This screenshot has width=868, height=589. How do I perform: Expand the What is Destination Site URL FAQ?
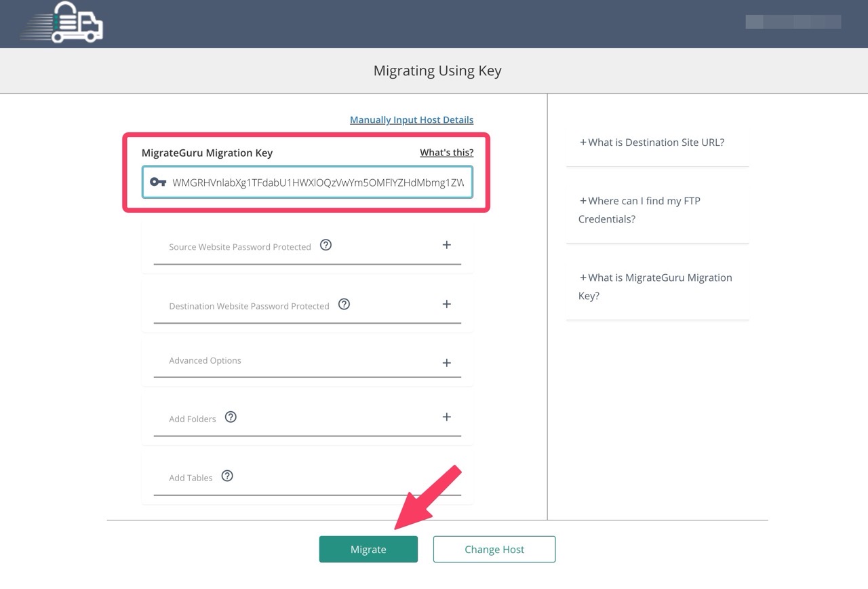[652, 142]
